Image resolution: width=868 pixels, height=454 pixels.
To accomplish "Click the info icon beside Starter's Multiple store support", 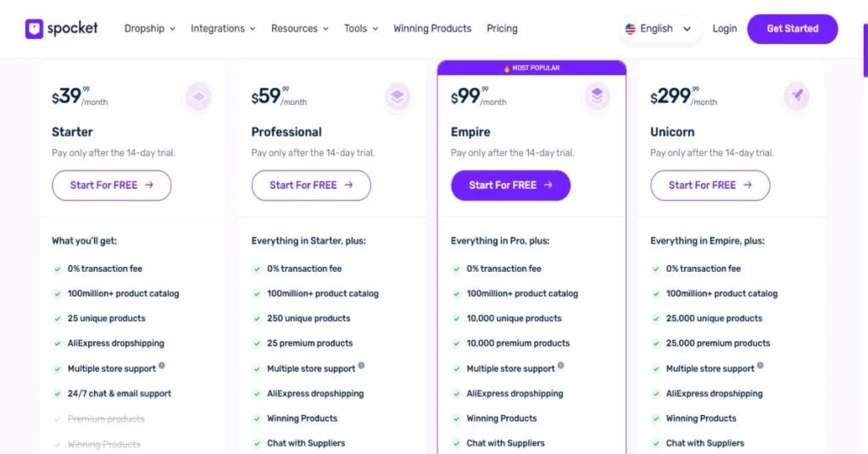I will coord(162,366).
